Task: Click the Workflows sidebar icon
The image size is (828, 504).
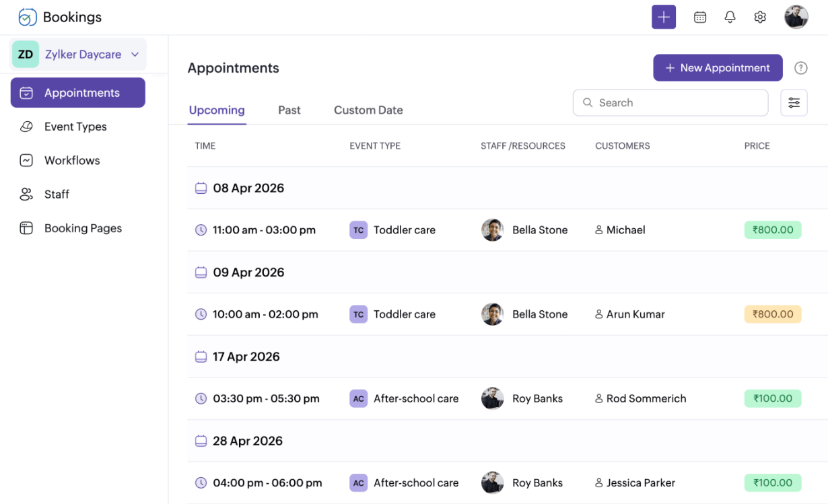Action: [26, 160]
